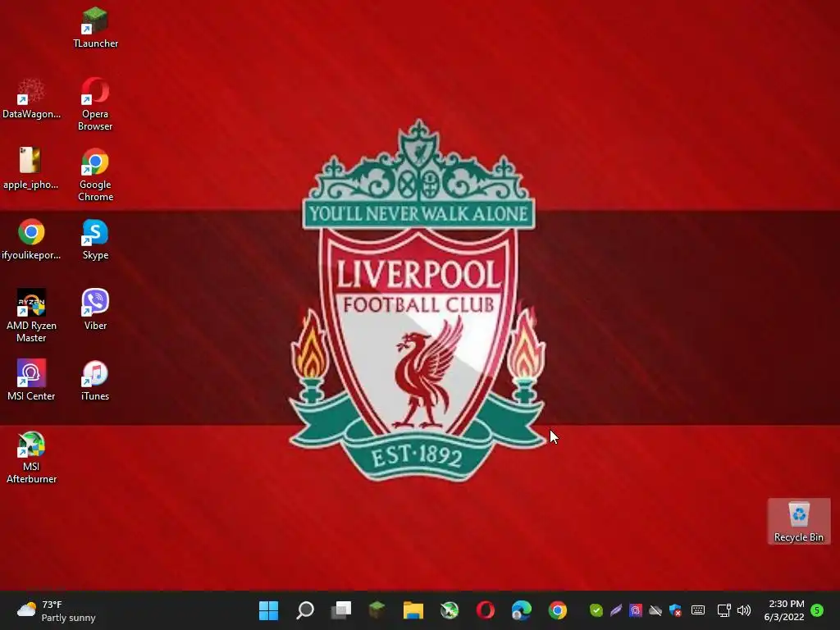Image resolution: width=840 pixels, height=630 pixels.
Task: Launch Google Chrome from the taskbar
Action: 558,610
